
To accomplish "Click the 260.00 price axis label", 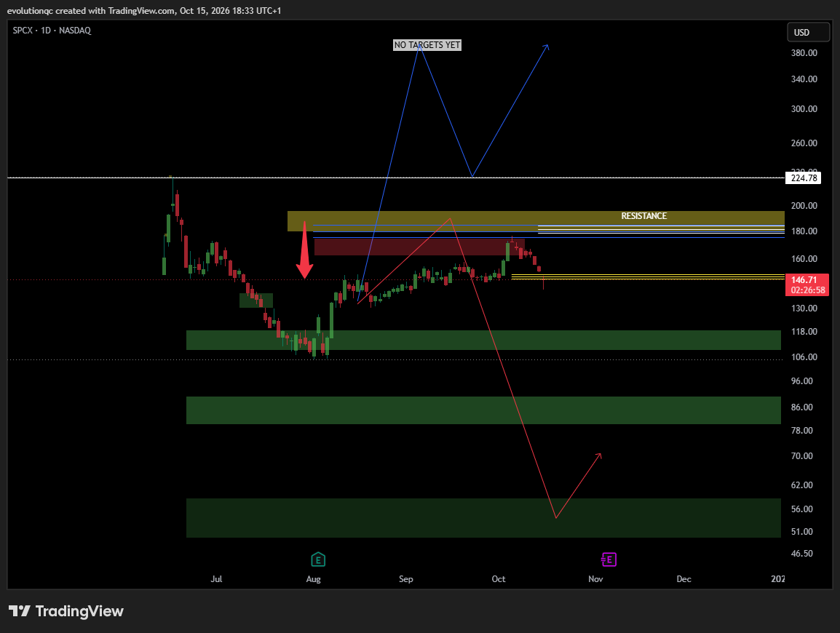I will [804, 143].
